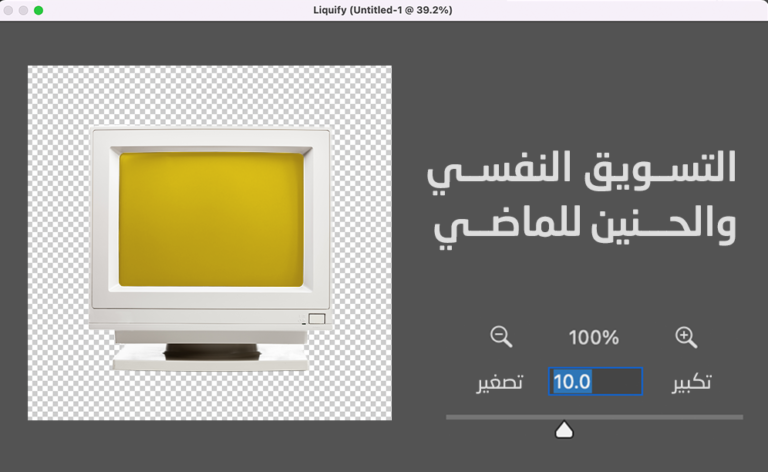
Task: Click the slider's triangular thumb handle
Action: [x=564, y=430]
